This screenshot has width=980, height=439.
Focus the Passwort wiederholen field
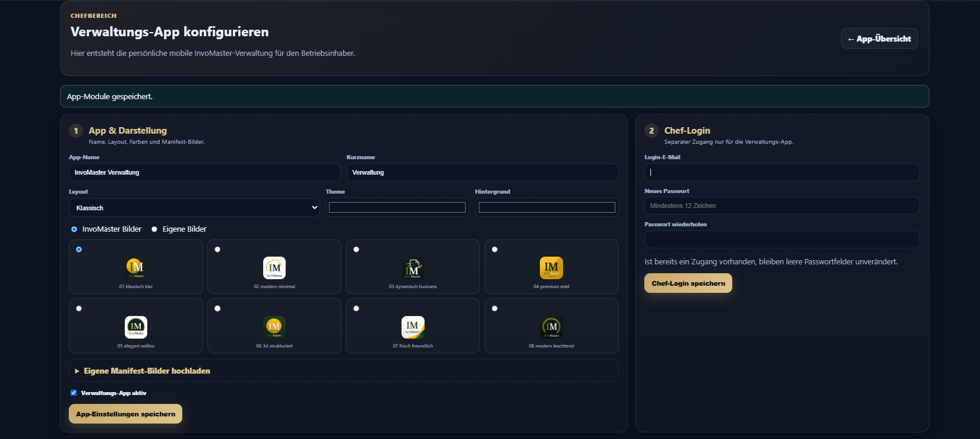click(x=782, y=239)
